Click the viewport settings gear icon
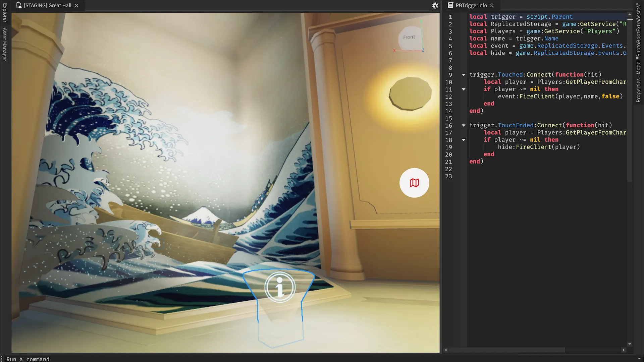This screenshot has width=644, height=362. click(435, 6)
